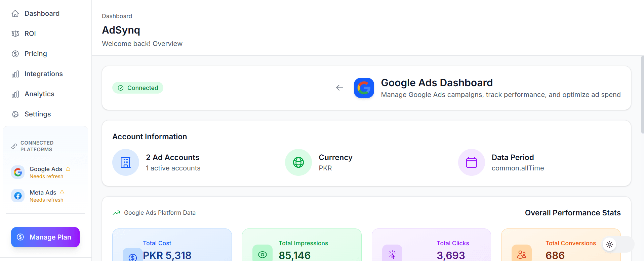Click the Connected Platforms link icon

14,146
